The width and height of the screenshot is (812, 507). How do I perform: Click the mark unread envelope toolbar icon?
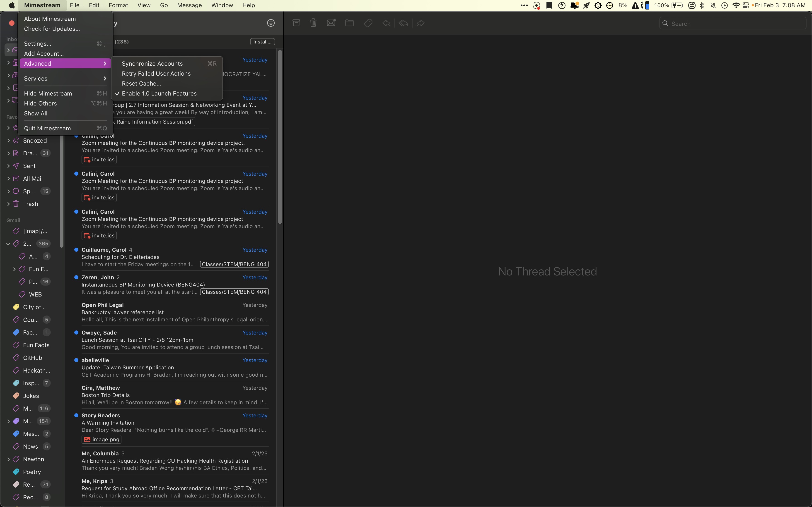(x=331, y=23)
